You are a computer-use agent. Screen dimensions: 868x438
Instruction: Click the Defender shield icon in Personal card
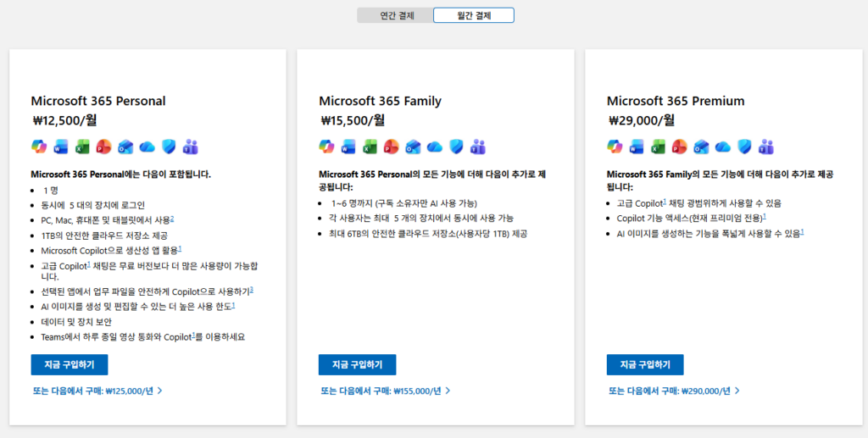point(169,147)
